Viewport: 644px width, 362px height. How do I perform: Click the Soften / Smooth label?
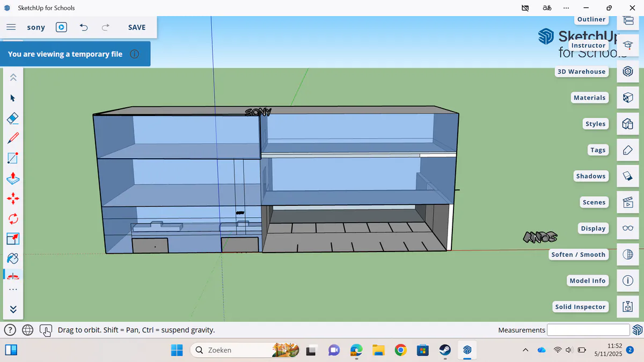click(579, 255)
